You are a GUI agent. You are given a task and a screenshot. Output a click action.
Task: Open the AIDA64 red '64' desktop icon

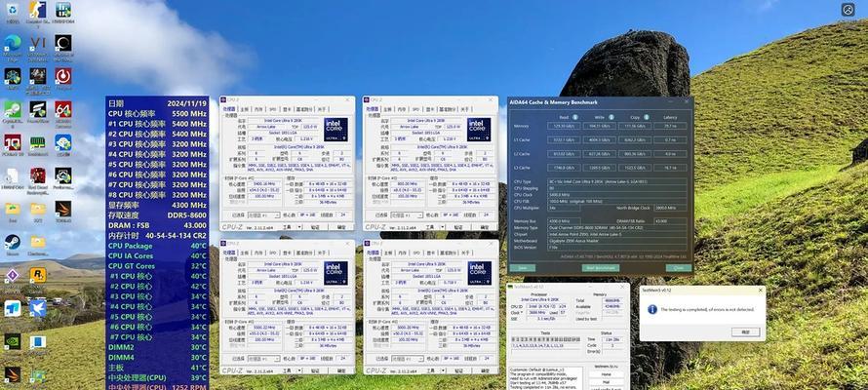[x=63, y=109]
